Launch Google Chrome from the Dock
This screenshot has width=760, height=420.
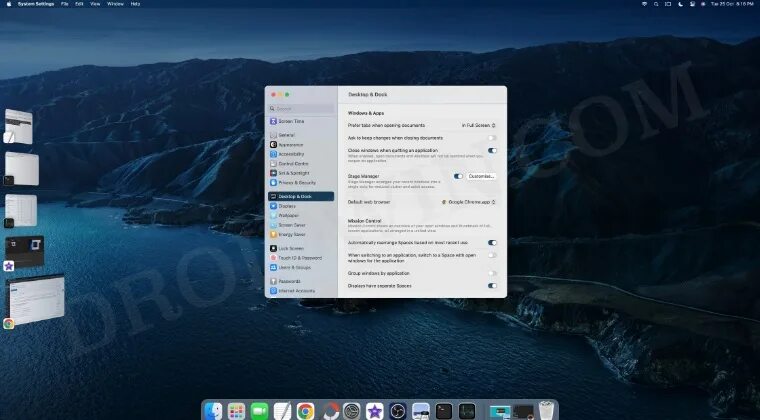coord(305,411)
